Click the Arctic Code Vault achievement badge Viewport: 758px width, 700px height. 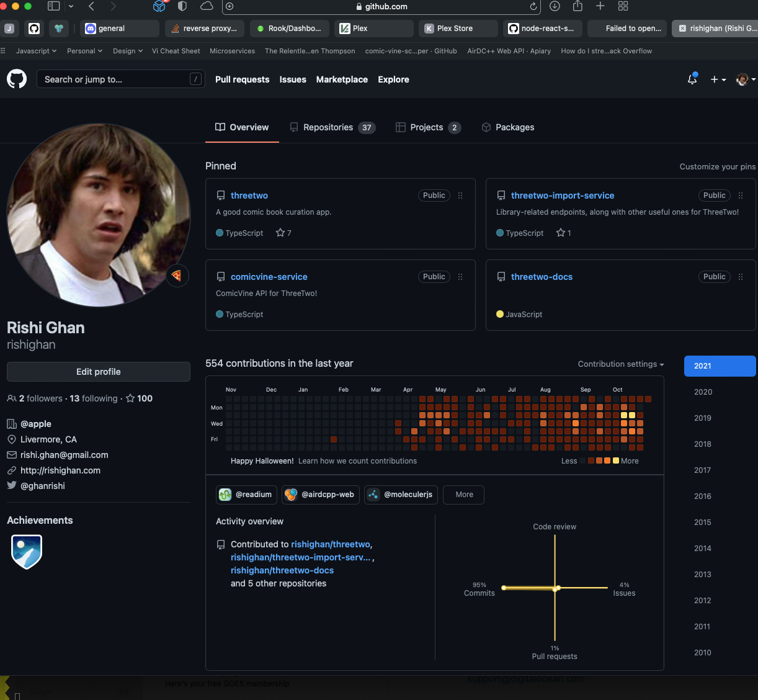point(27,551)
